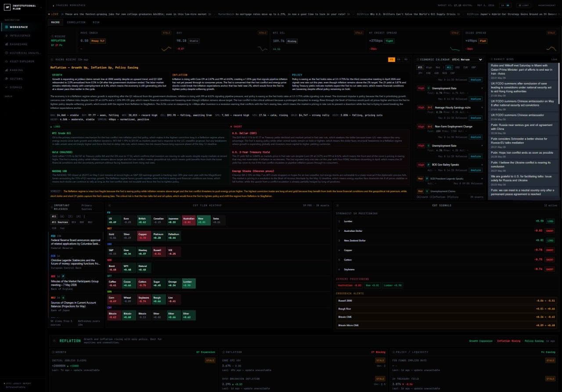This screenshot has height=392, width=562.
Task: Open the Christine Lagarde Stablecoins release
Action: [x=76, y=263]
